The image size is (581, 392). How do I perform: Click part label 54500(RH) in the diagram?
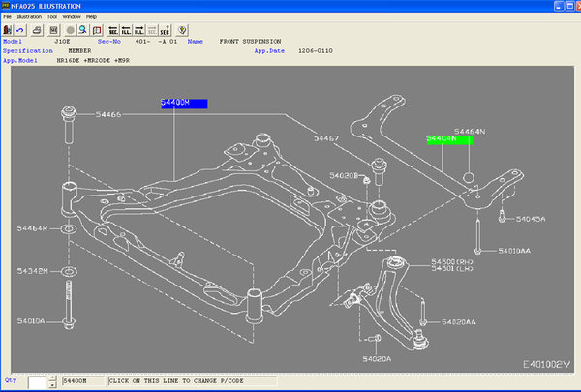point(450,263)
